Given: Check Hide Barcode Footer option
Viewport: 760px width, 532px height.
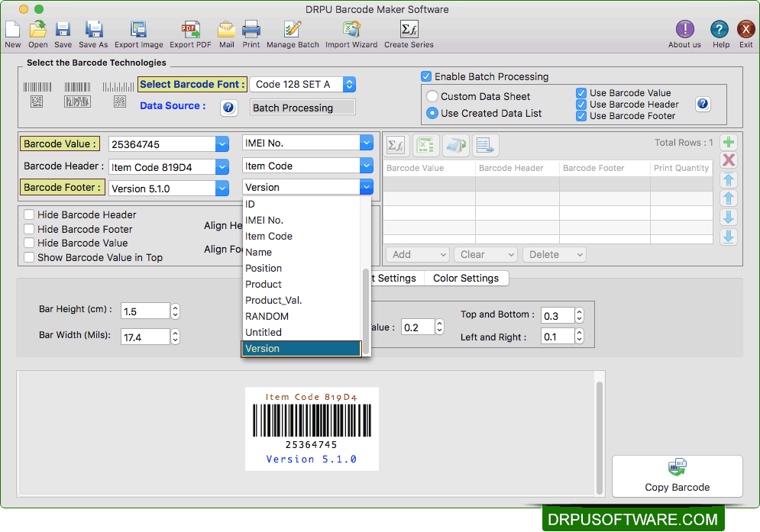Looking at the screenshot, I should coord(29,229).
